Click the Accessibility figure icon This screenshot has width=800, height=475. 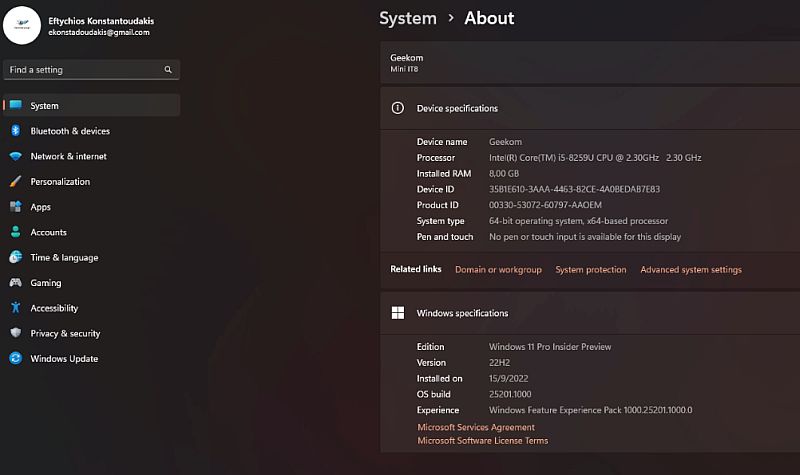pos(16,308)
